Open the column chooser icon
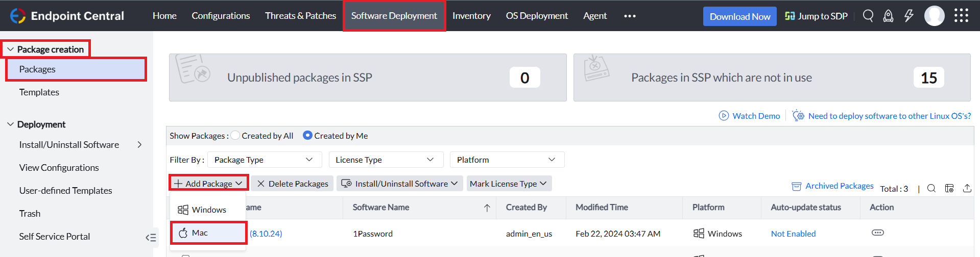The image size is (980, 257). pos(949,188)
